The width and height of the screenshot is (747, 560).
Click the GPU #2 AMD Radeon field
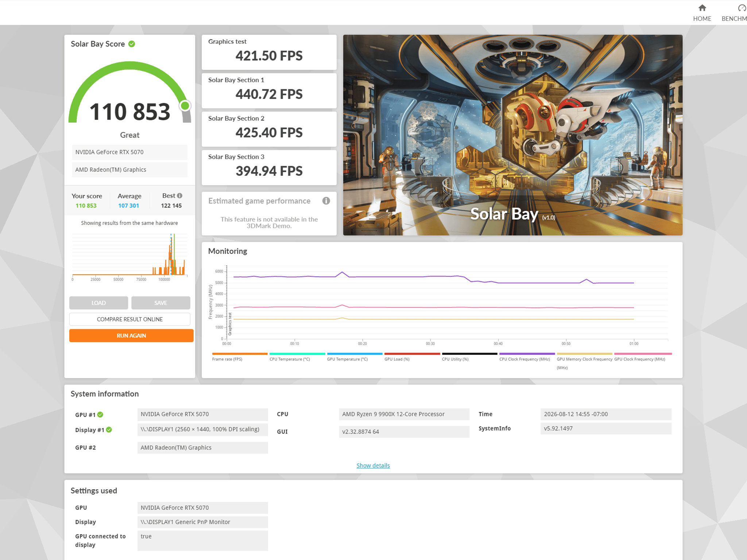[x=202, y=448]
